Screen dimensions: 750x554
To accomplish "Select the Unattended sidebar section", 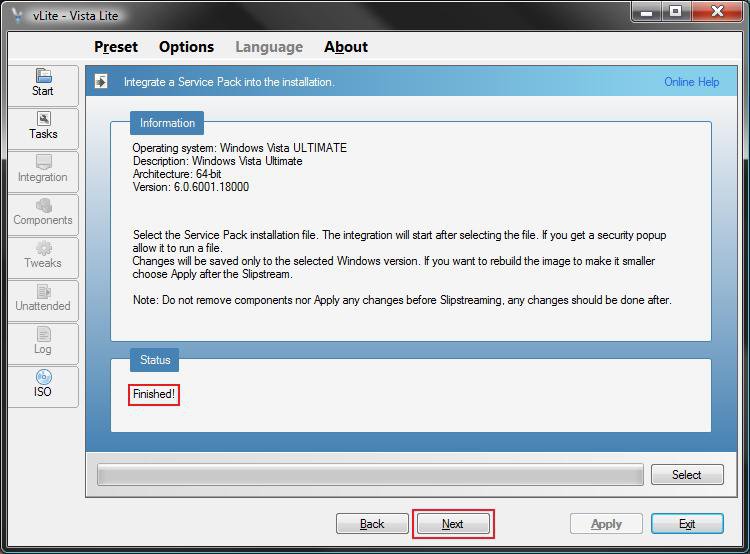I will (x=43, y=300).
